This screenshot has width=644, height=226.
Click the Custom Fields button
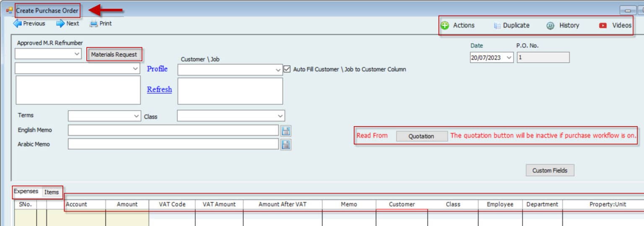click(x=550, y=171)
